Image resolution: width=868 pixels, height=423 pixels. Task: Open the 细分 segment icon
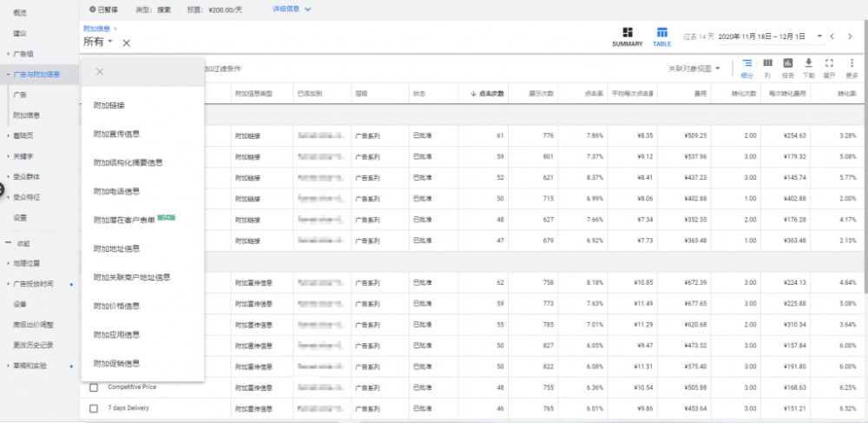click(746, 63)
